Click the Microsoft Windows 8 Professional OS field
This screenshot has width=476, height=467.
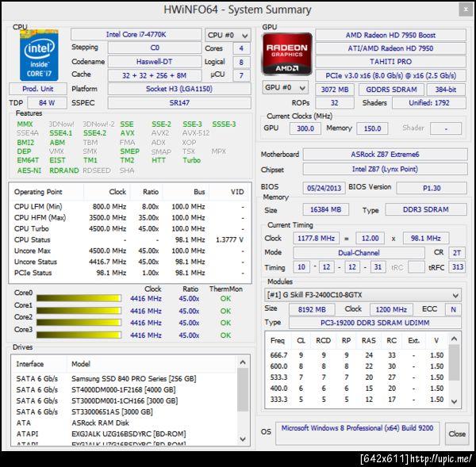coord(357,433)
